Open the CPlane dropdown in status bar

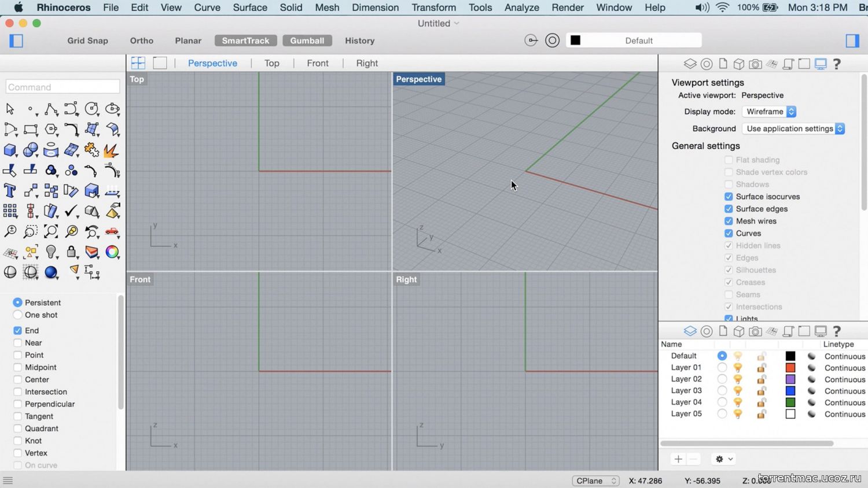(595, 480)
